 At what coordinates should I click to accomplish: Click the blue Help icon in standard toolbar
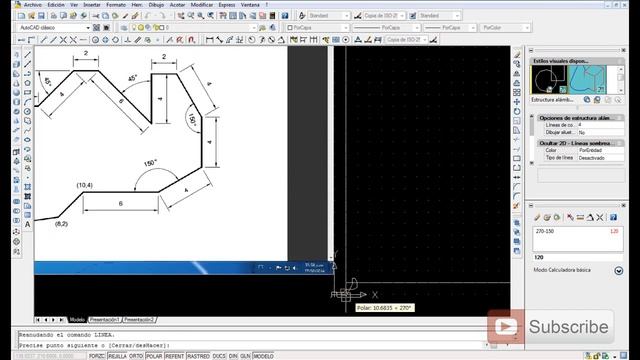285,16
